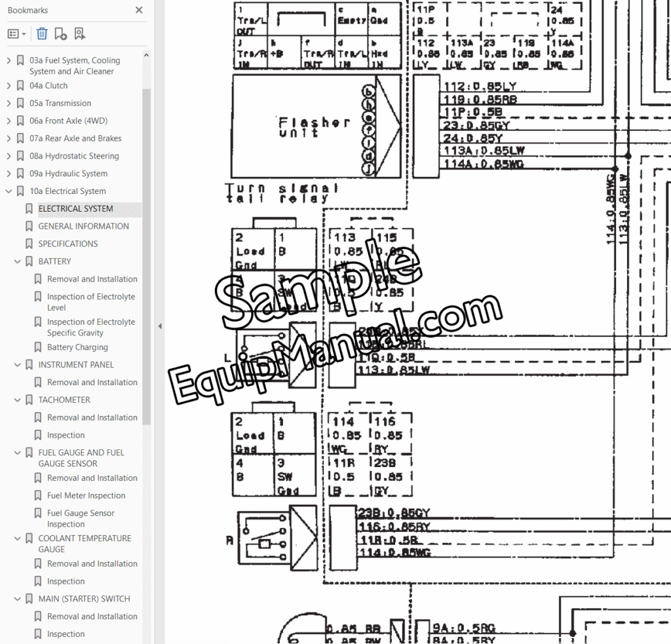Click the bookmark icon beside BATTERY
The width and height of the screenshot is (671, 644).
pos(29,261)
